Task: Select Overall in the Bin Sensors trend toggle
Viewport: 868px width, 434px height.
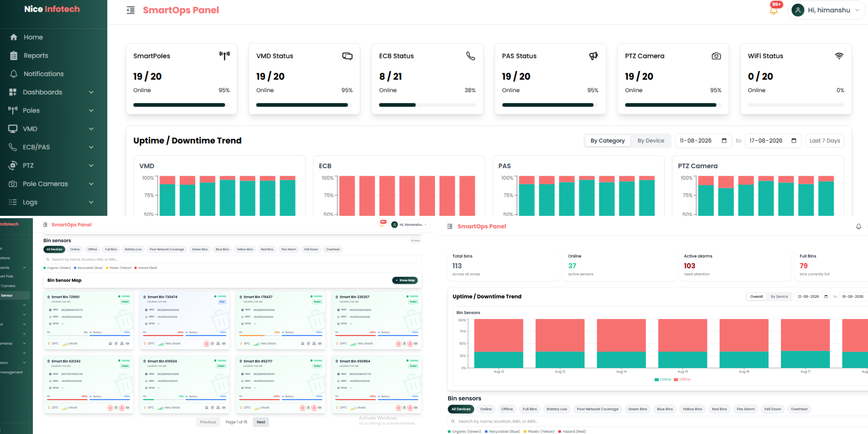Action: coord(756,296)
